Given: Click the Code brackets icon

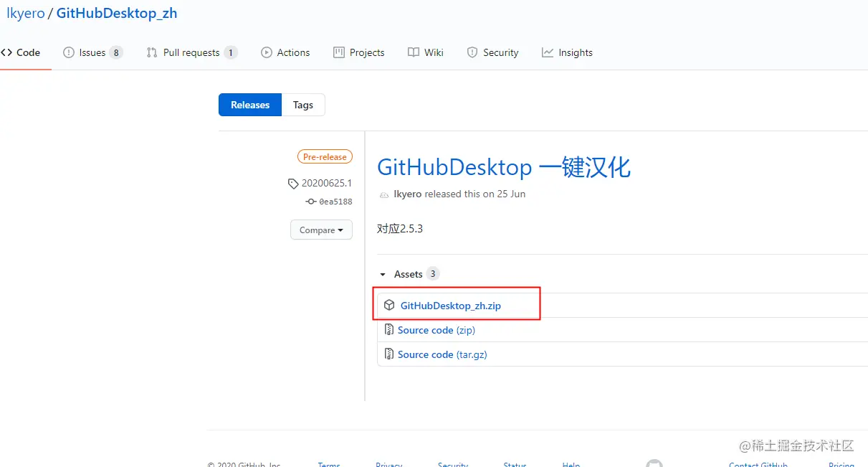Looking at the screenshot, I should pos(6,52).
